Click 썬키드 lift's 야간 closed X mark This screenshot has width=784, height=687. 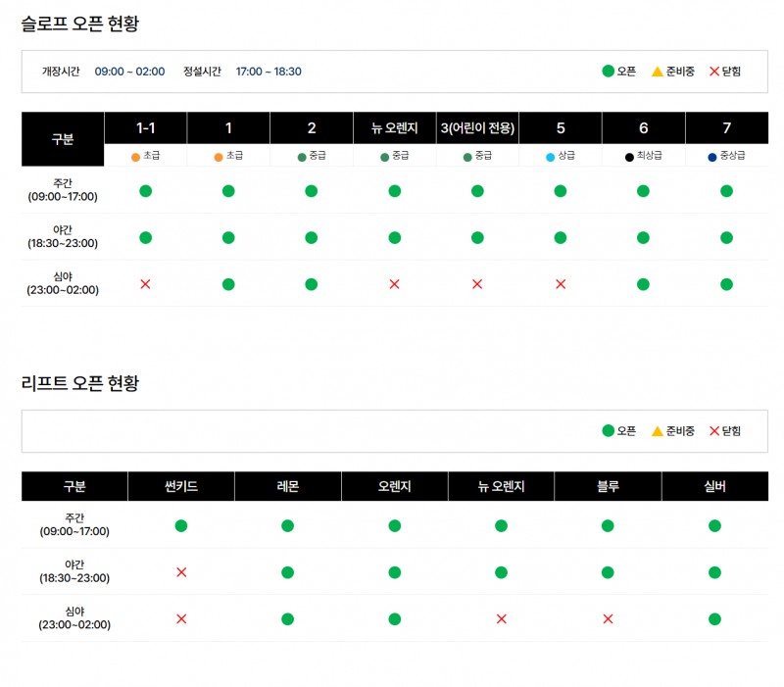pyautogui.click(x=181, y=572)
